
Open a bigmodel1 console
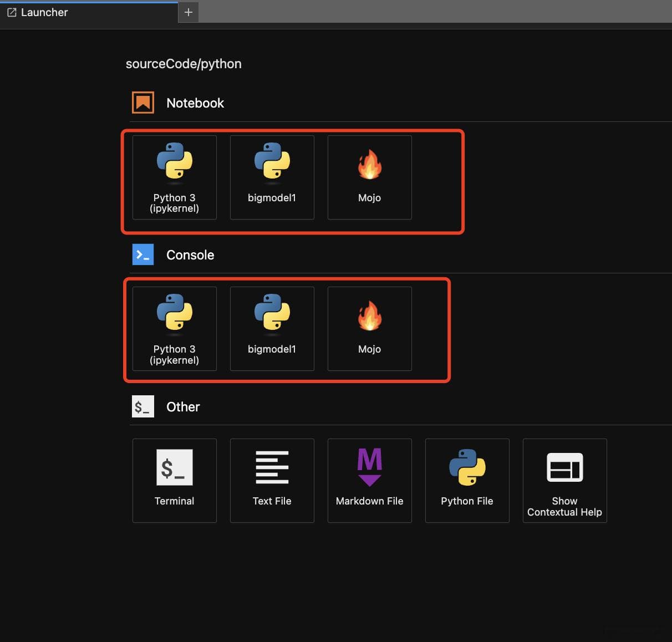point(272,329)
